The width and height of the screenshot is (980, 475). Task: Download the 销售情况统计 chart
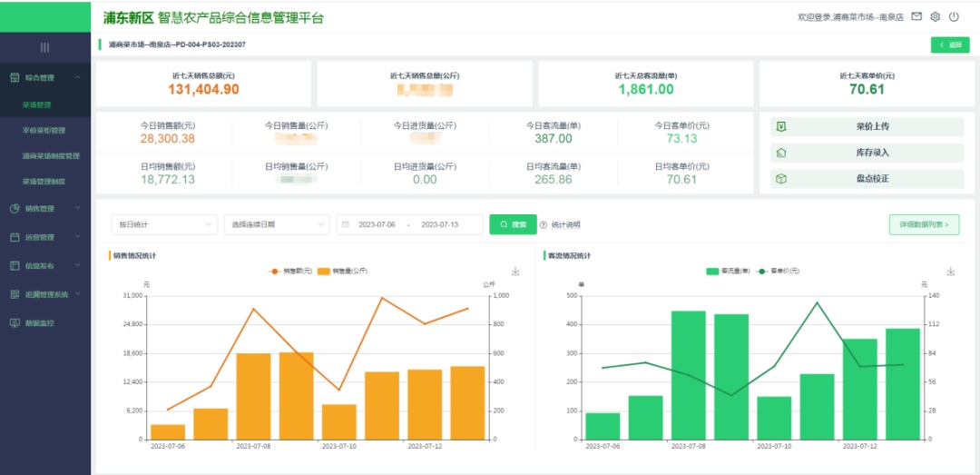pos(515,272)
